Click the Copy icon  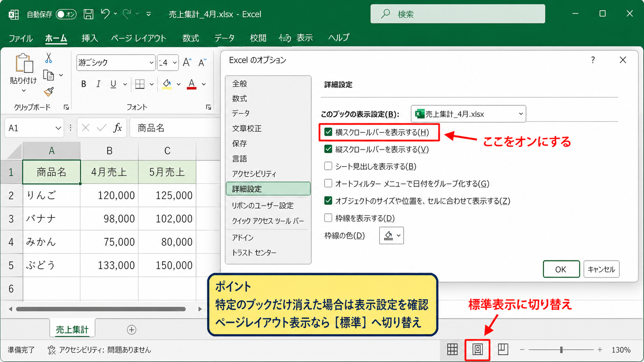(49, 75)
